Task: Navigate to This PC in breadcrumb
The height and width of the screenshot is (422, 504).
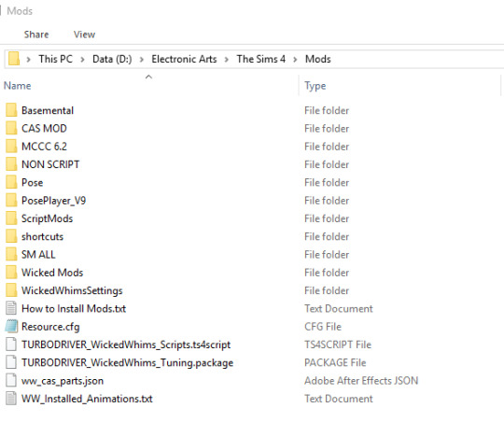Action: click(x=56, y=59)
